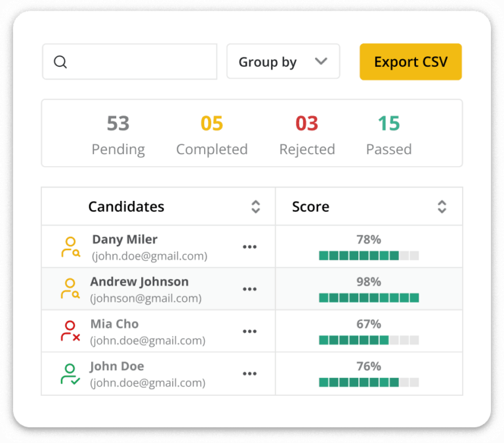Filter by the 53 Pending stat
This screenshot has height=443, width=504.
click(118, 135)
